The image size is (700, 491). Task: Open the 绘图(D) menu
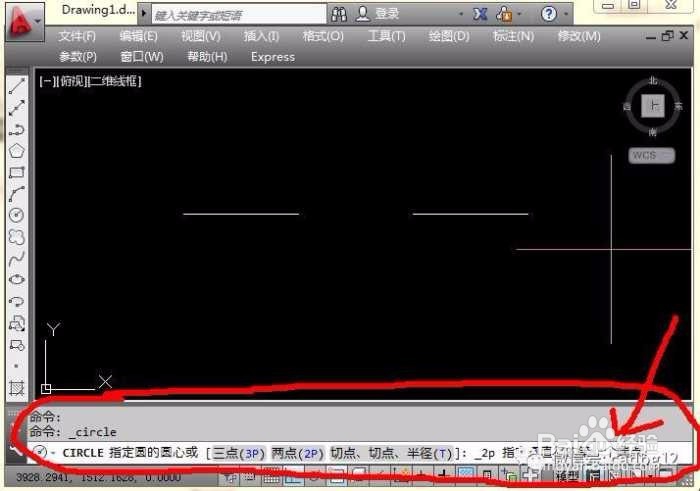pos(449,36)
